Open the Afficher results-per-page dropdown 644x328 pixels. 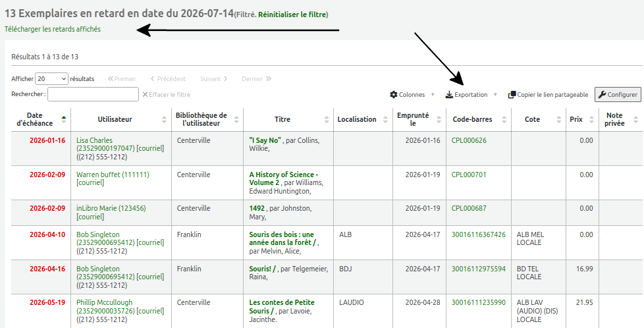(x=52, y=78)
